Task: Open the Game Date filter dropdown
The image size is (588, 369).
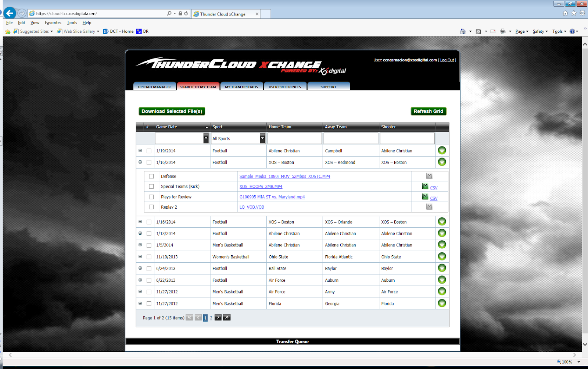Action: click(x=206, y=138)
